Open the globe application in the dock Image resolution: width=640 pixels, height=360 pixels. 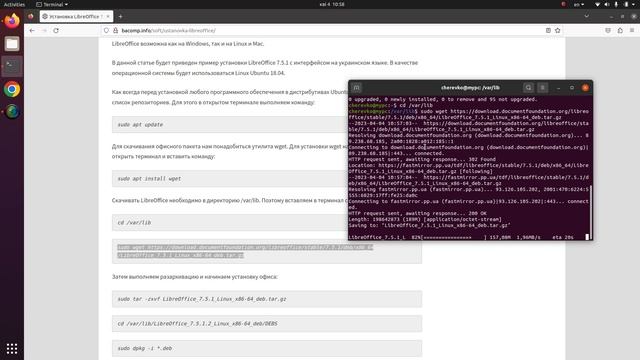(12, 111)
